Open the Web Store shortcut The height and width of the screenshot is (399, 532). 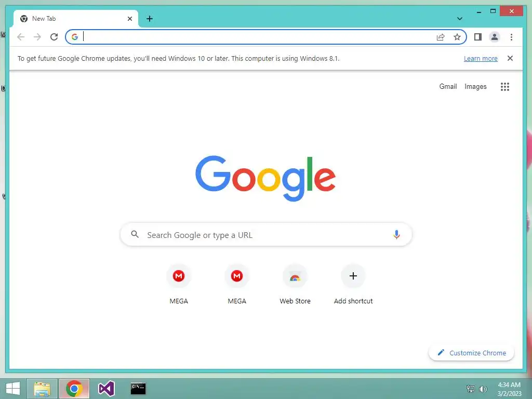(295, 285)
